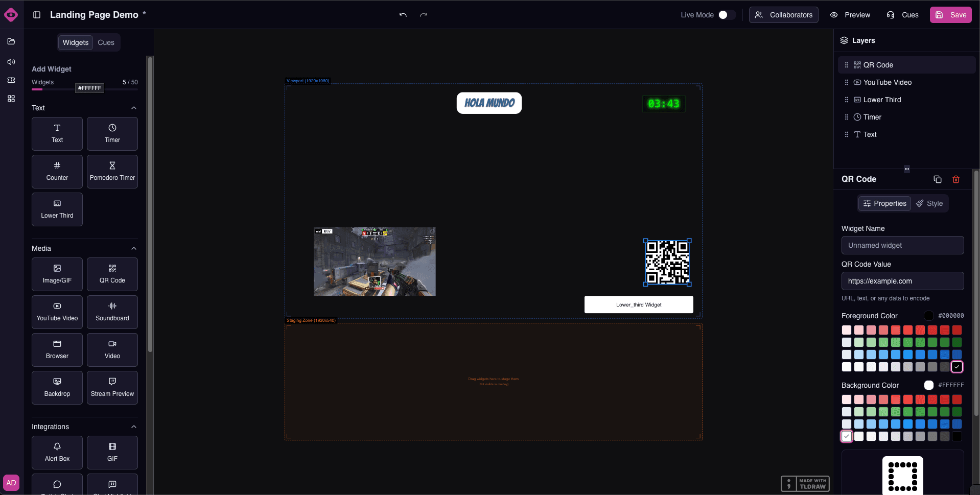This screenshot has height=495, width=980.
Task: Click the QR Code Value input field
Action: (902, 281)
